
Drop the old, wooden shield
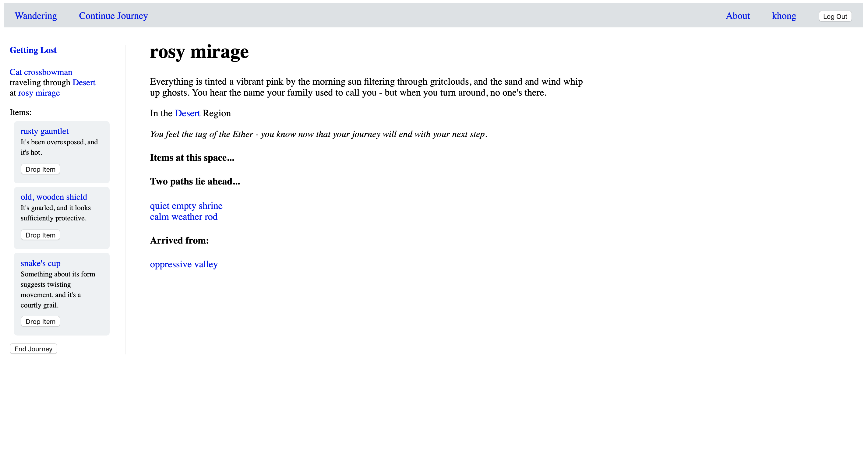click(41, 235)
